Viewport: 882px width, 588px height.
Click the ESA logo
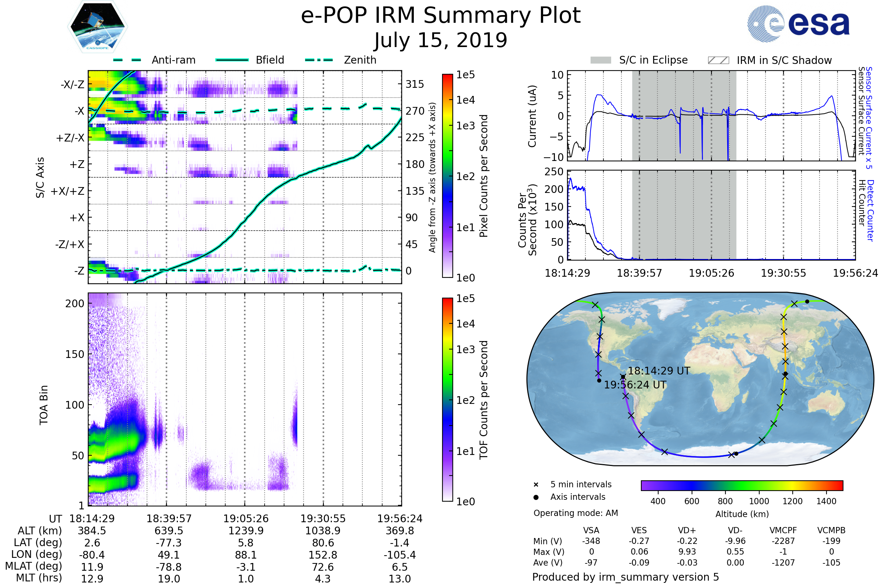pos(799,24)
